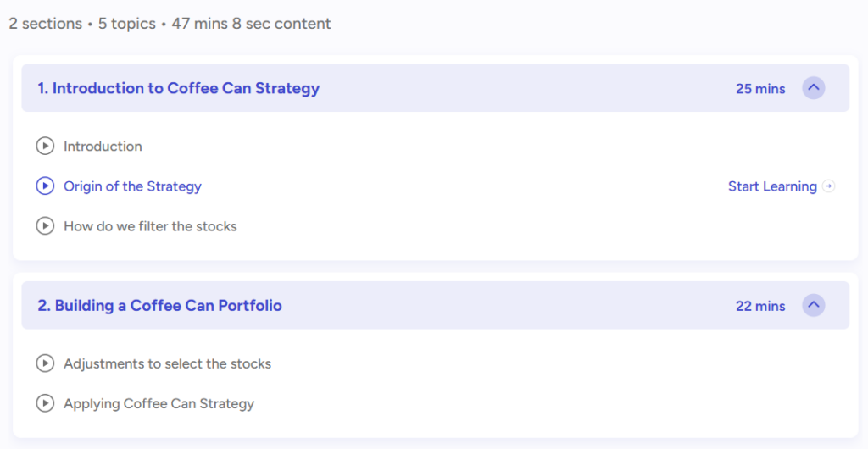
Task: Click the 25 mins duration label
Action: point(760,88)
